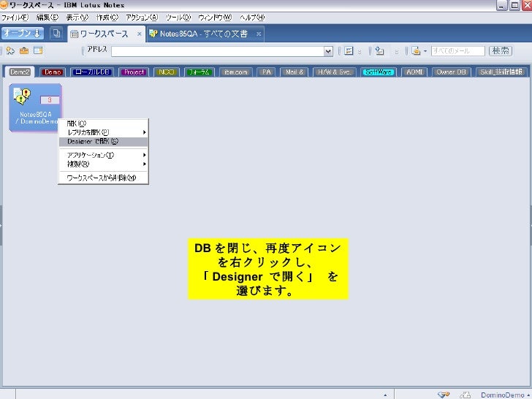Select the Skill_技術情報 workspace tab
Screen dimensions: 532x399
501,72
